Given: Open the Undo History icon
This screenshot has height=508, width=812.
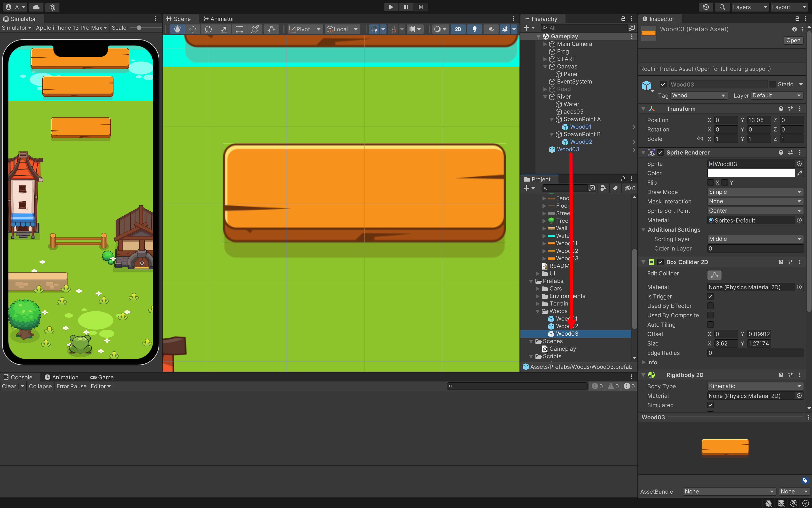Looking at the screenshot, I should click(x=706, y=7).
